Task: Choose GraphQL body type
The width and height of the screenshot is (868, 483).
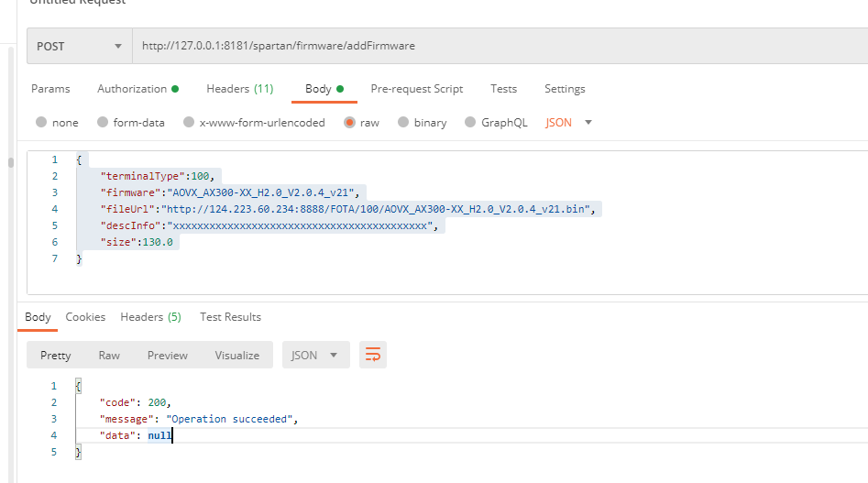Action: pyautogui.click(x=471, y=123)
